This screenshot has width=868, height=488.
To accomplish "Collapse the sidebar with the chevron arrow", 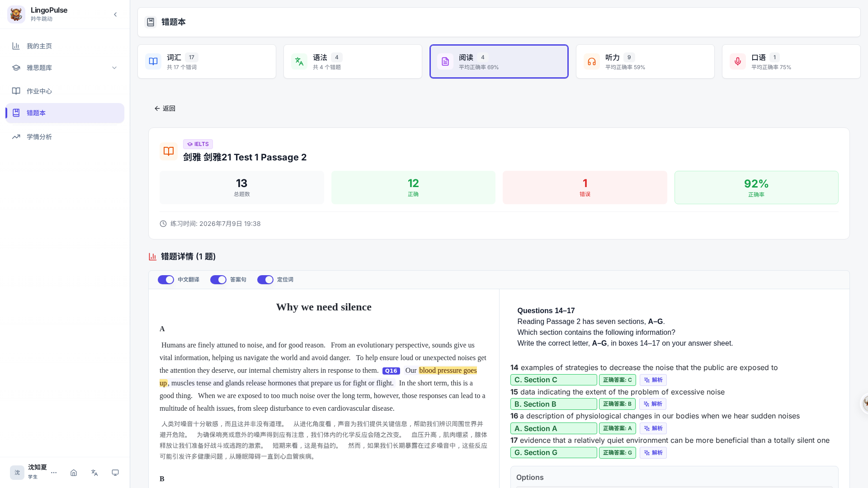I will pyautogui.click(x=115, y=14).
